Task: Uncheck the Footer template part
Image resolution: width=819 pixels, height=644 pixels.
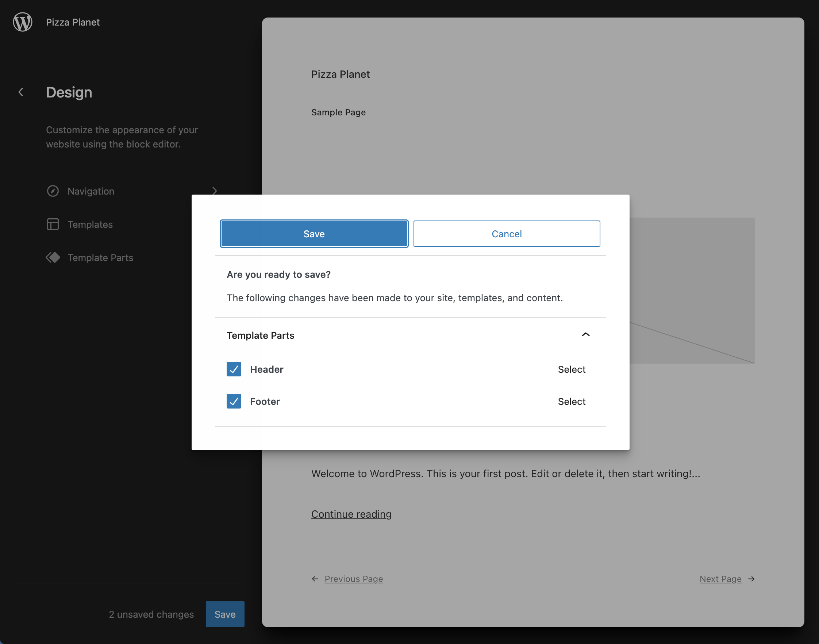Action: (234, 401)
